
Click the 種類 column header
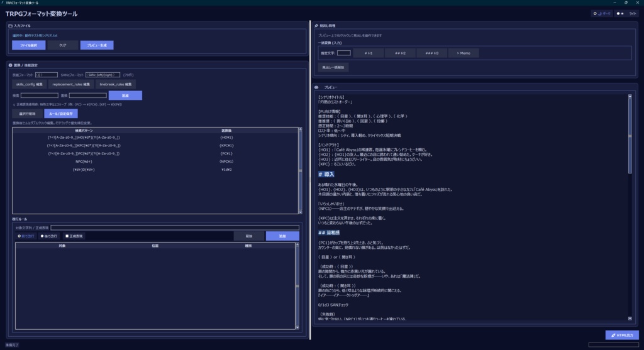pos(248,245)
